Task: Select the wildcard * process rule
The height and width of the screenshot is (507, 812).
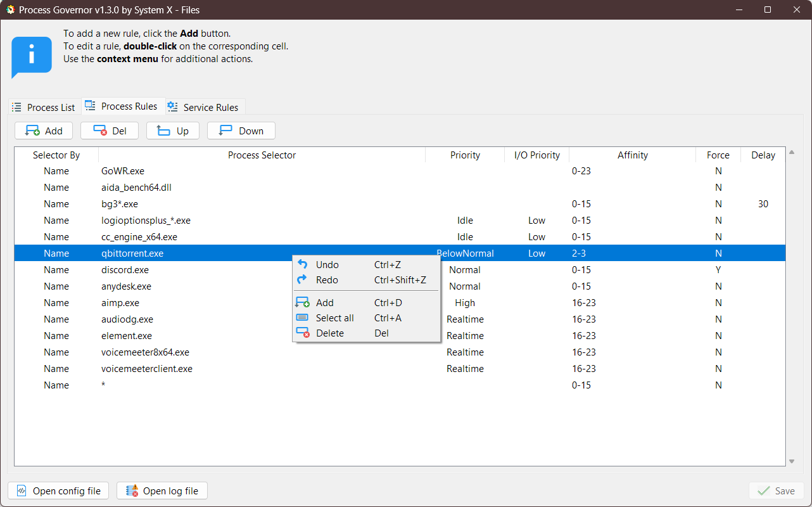Action: point(400,385)
